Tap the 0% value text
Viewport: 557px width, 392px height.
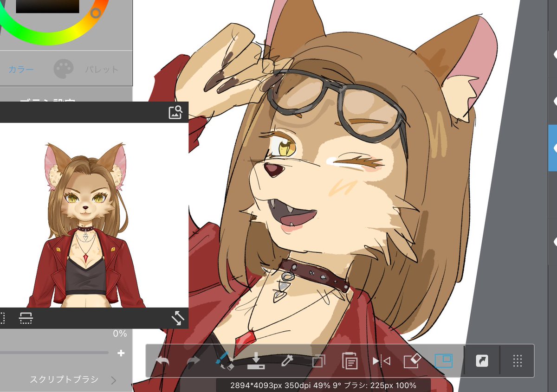point(120,334)
